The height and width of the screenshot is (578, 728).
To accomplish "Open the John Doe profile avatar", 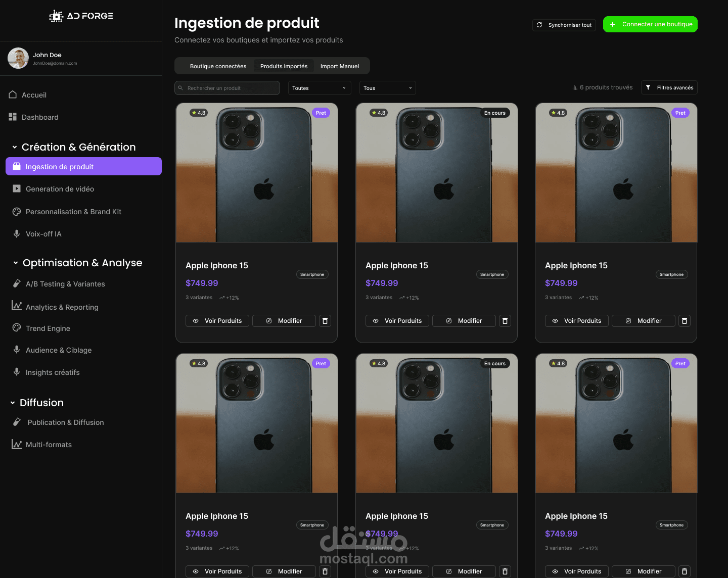I will [18, 58].
